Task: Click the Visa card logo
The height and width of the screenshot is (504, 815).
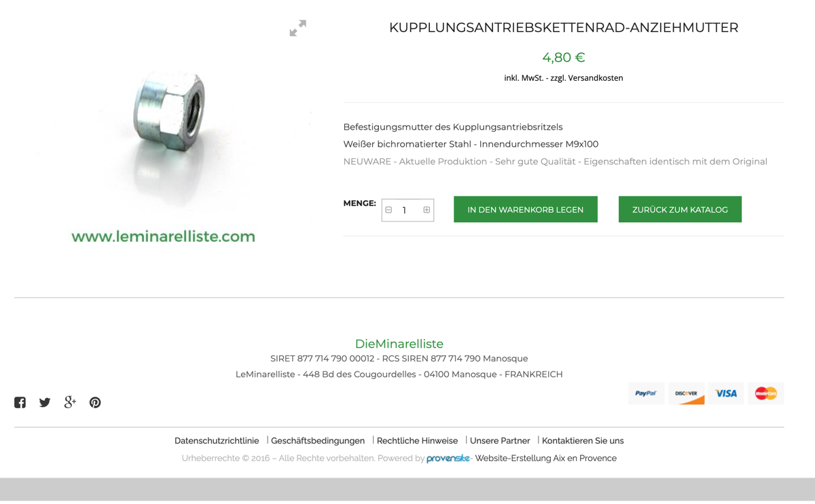Action: tap(726, 393)
